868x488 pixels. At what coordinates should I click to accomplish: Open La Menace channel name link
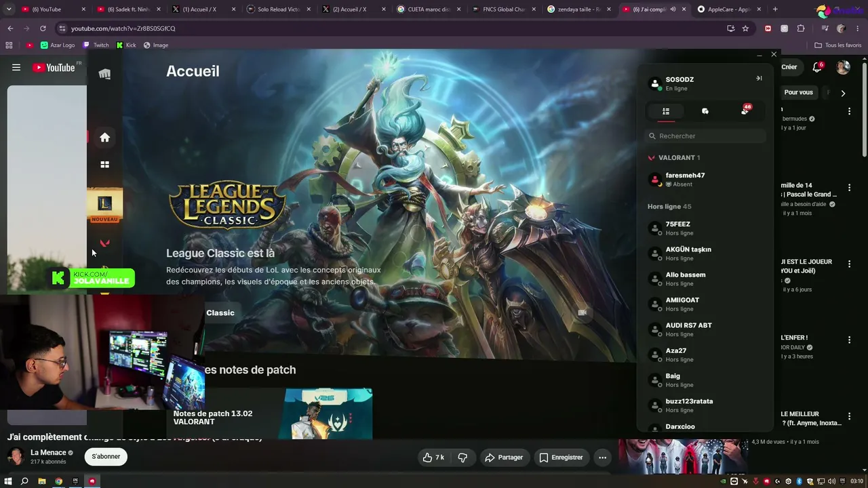pyautogui.click(x=48, y=453)
